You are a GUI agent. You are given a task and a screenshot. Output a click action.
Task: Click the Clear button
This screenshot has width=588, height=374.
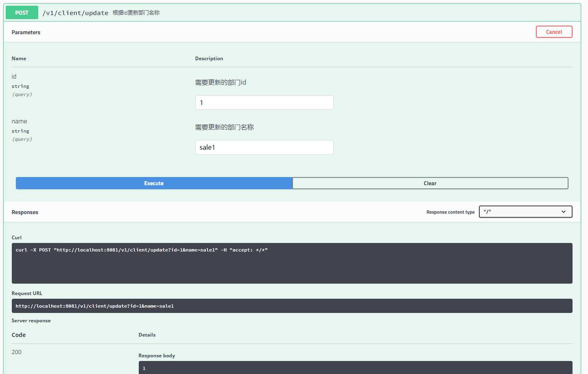click(x=430, y=183)
